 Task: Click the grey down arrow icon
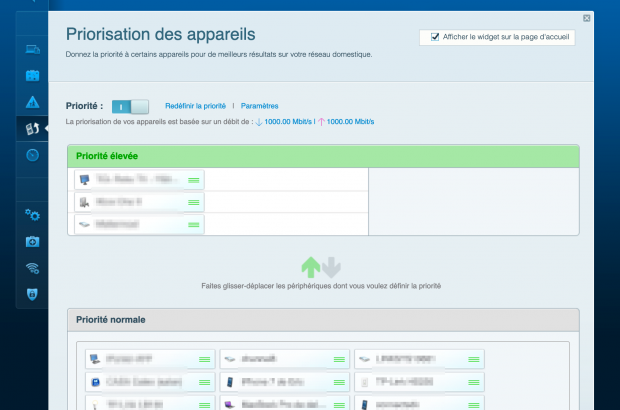332,267
